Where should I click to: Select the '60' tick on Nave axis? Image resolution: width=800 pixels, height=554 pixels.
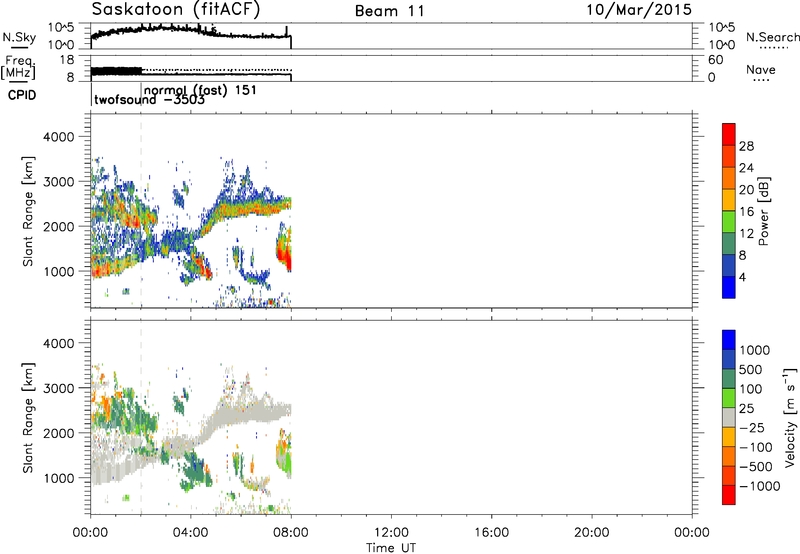click(715, 60)
